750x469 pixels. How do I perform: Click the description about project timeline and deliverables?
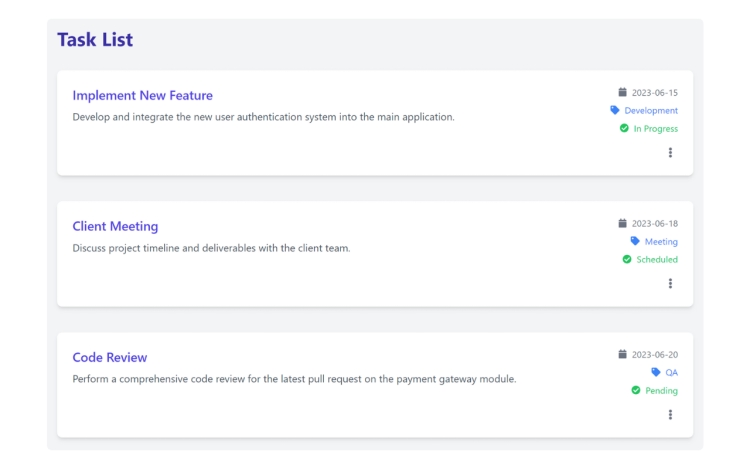pos(211,248)
